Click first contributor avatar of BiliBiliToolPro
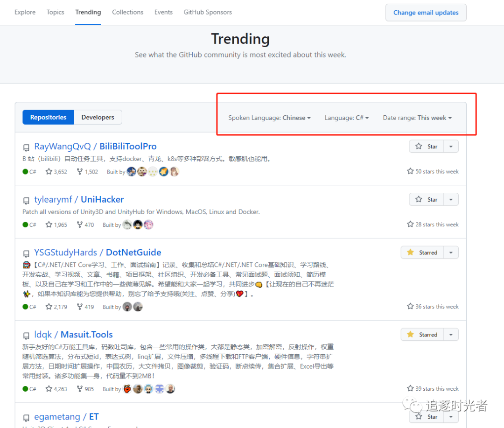 click(132, 172)
